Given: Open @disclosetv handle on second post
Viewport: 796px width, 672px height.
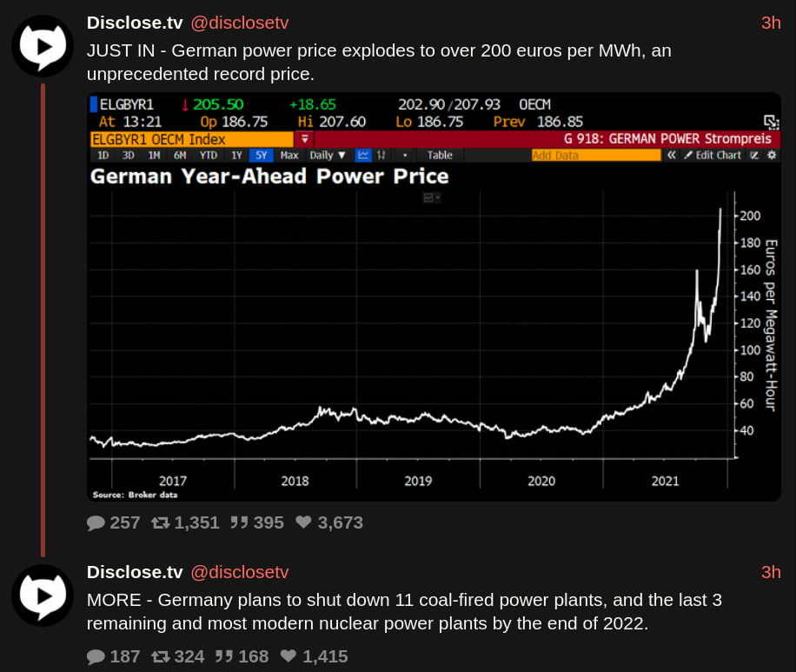Looking at the screenshot, I should click(x=240, y=572).
